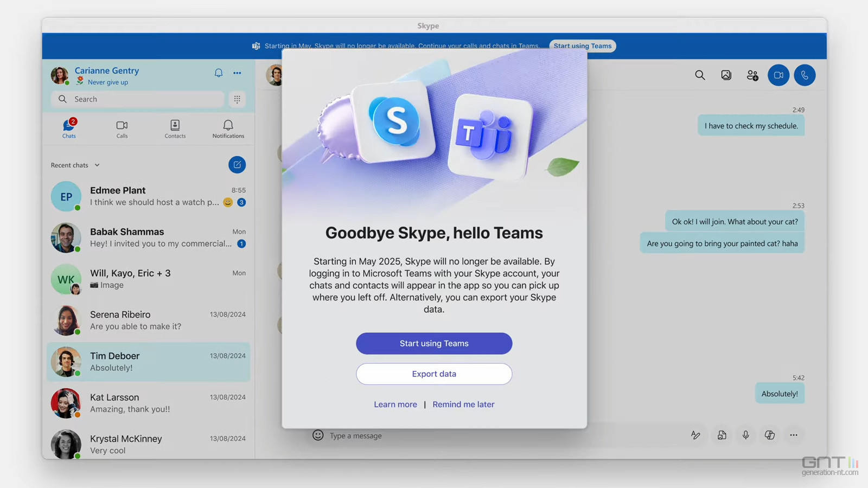
Task: Search within the conversation using magnifier icon
Action: coord(700,75)
